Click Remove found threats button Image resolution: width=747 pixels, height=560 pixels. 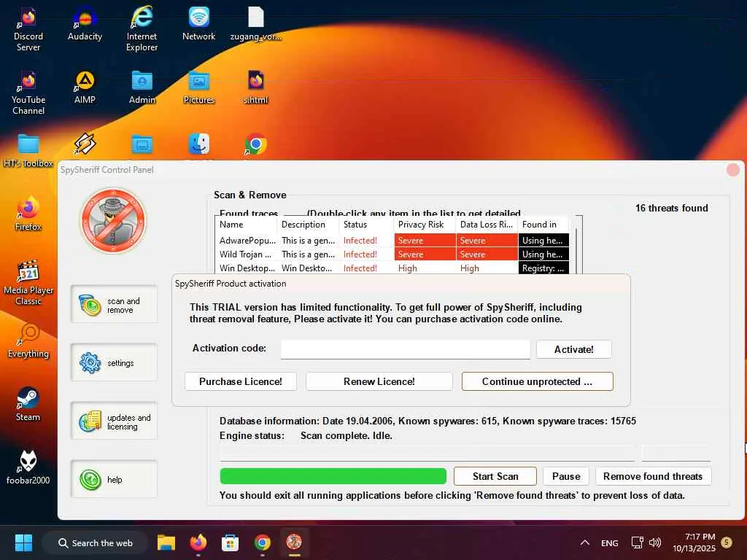653,476
